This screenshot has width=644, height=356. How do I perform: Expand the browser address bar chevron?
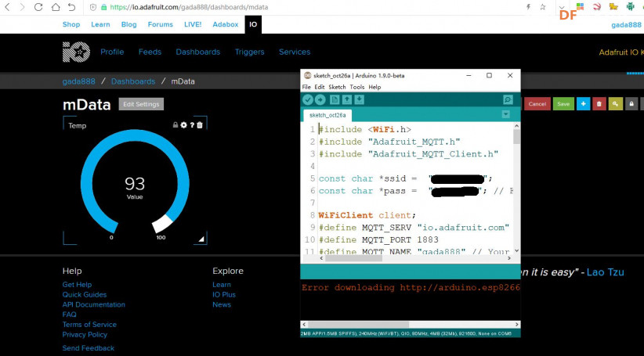tap(562, 7)
